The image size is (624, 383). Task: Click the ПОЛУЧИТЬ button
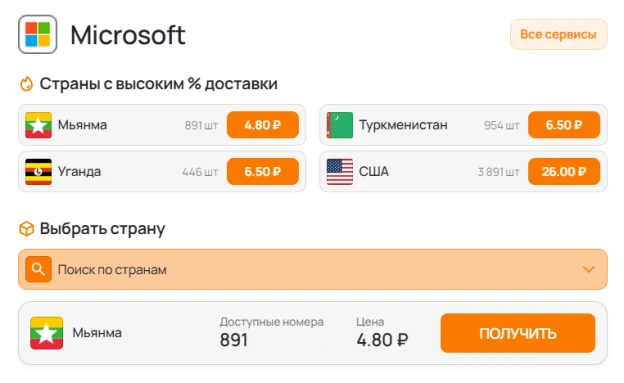coord(518,333)
